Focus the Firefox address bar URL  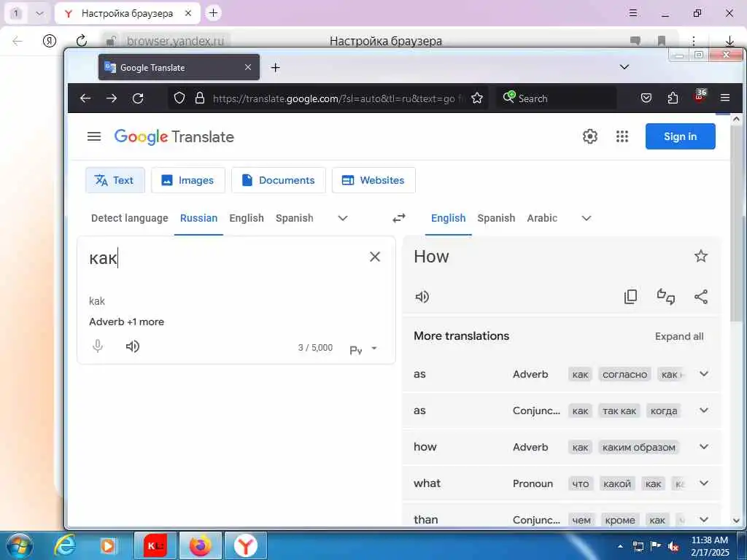point(333,98)
